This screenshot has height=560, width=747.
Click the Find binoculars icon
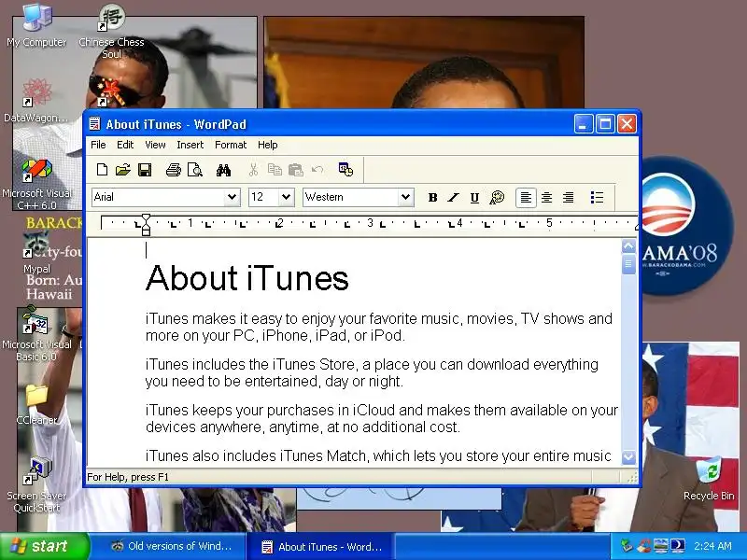coord(223,170)
